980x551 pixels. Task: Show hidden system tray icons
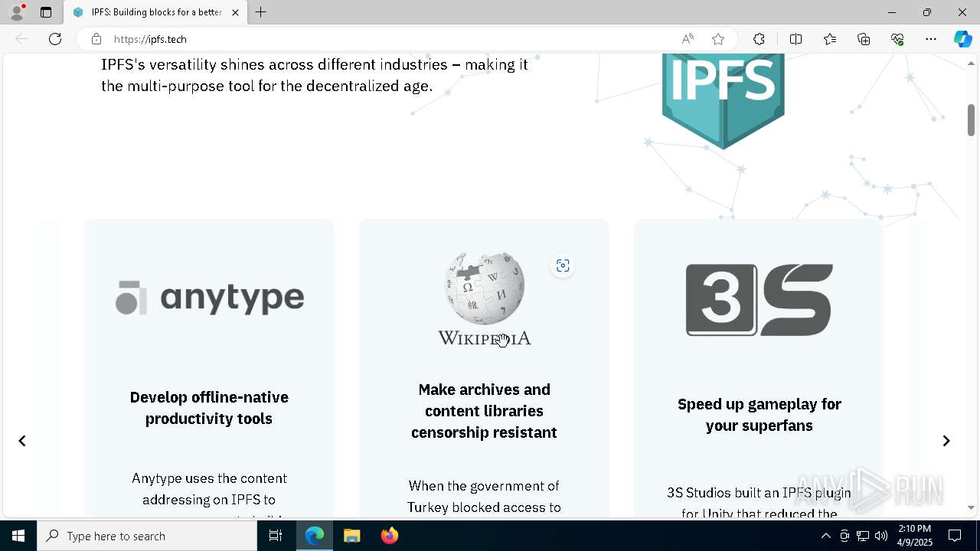pyautogui.click(x=825, y=536)
